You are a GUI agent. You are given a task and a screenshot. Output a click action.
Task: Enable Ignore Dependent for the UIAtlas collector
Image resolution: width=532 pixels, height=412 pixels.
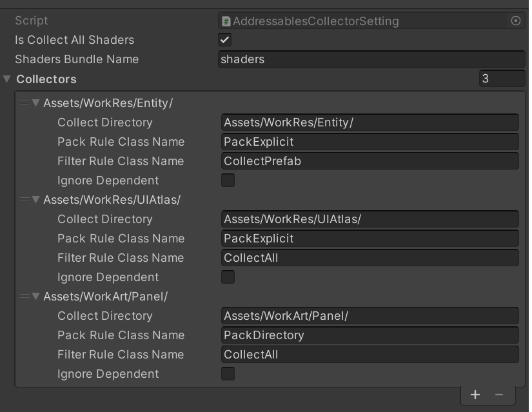pyautogui.click(x=228, y=277)
